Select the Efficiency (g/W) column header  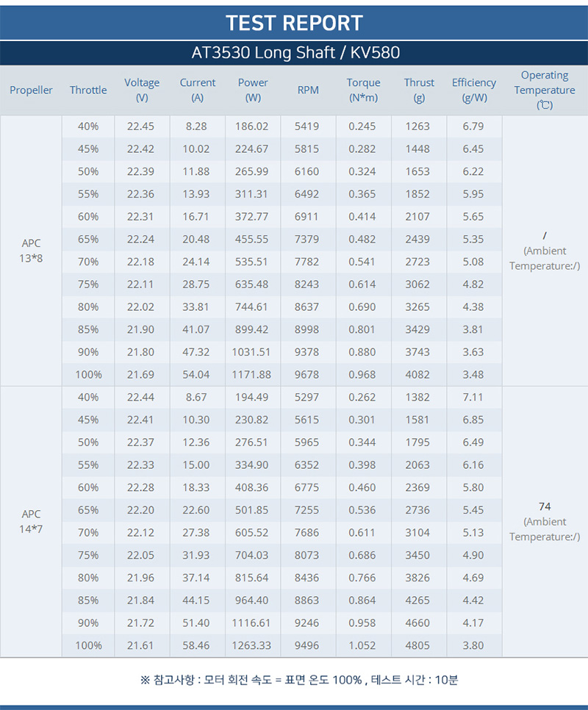coord(474,90)
